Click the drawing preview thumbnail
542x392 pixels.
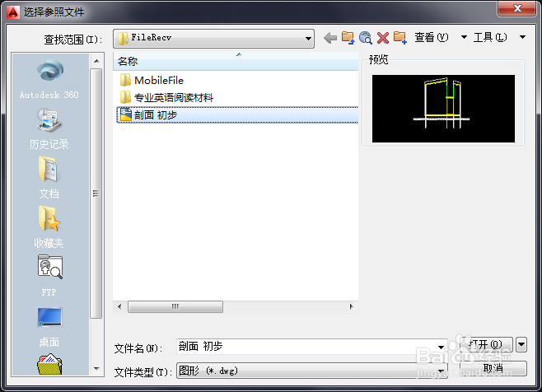443,109
